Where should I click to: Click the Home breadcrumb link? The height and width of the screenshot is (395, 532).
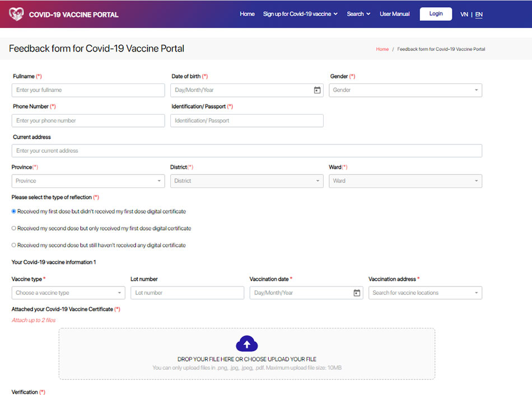click(x=382, y=49)
